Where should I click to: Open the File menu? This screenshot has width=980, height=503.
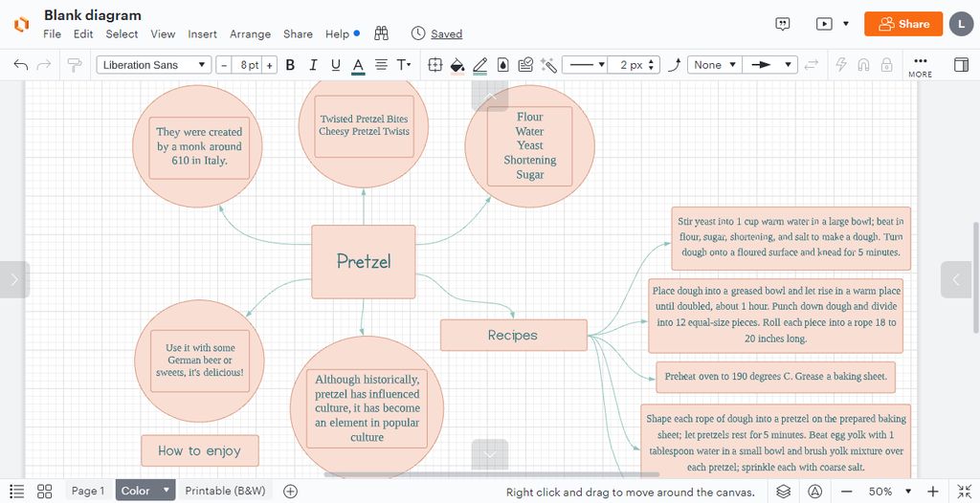[x=52, y=34]
